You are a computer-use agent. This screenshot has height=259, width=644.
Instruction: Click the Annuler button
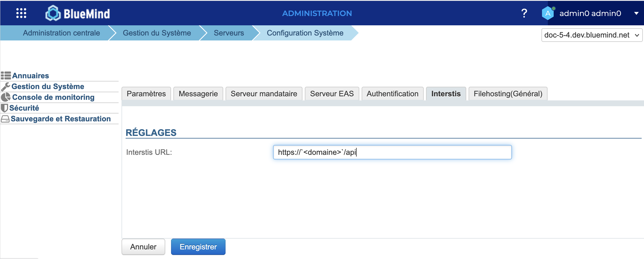143,247
